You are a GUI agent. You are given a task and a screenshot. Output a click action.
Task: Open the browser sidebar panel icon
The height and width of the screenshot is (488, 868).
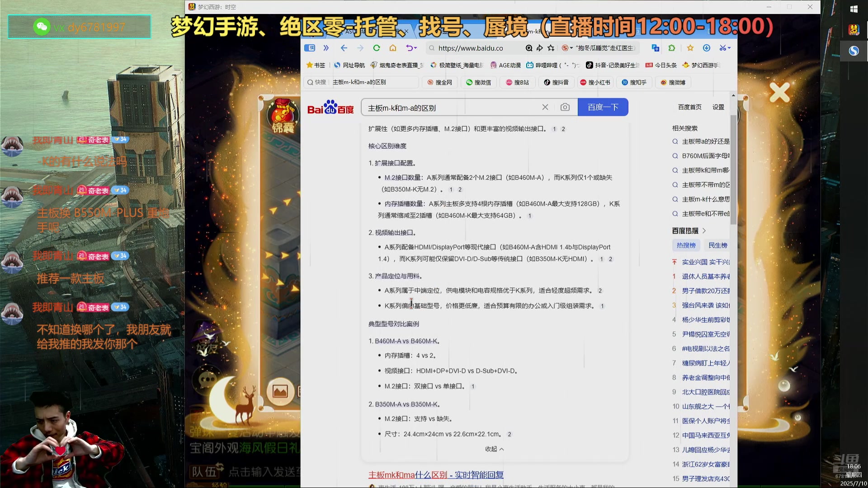coord(310,48)
